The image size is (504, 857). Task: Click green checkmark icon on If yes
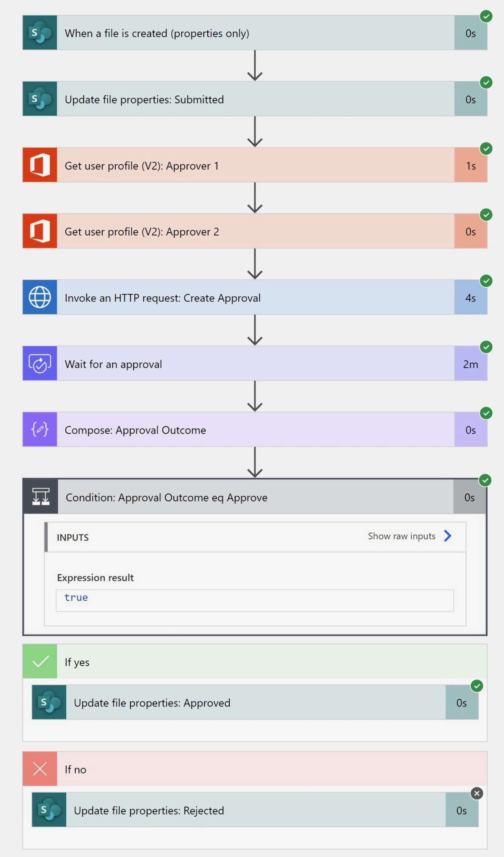coord(40,661)
